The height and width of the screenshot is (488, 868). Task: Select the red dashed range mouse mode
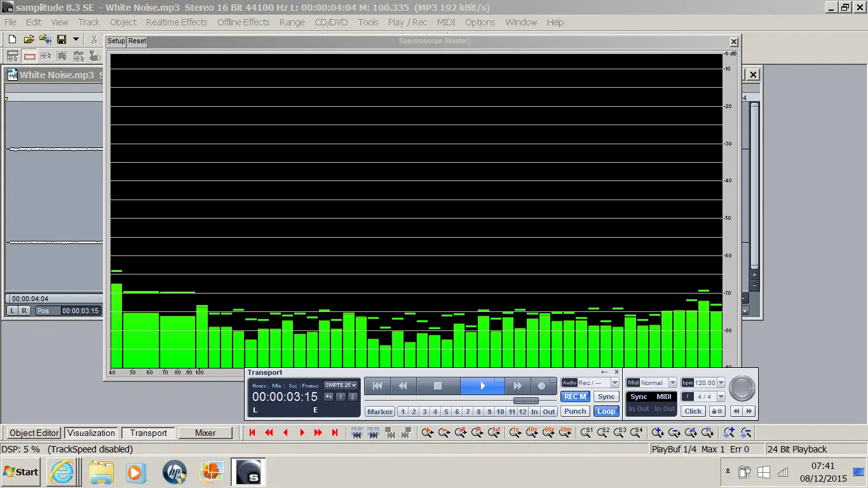tap(29, 56)
